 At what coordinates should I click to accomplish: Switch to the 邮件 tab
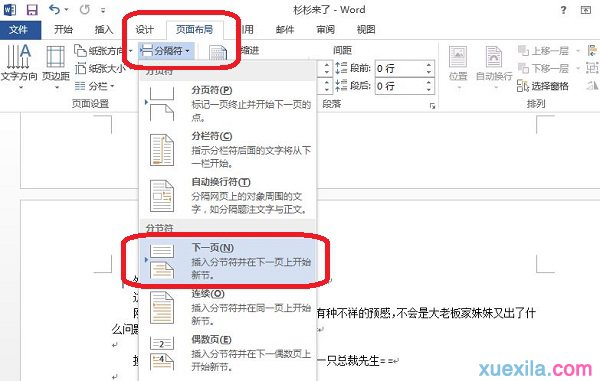pos(285,29)
